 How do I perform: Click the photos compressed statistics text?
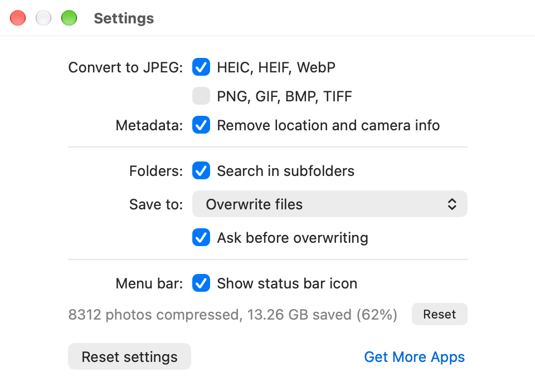pyautogui.click(x=233, y=314)
